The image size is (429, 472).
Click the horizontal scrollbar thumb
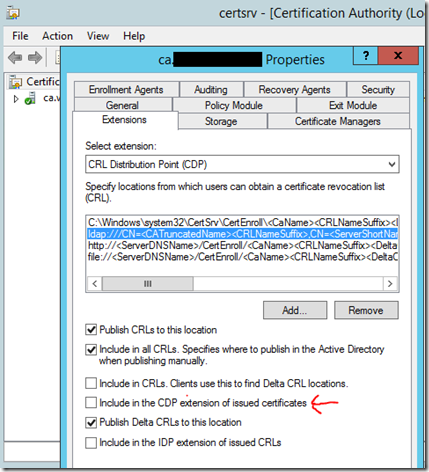click(x=148, y=284)
